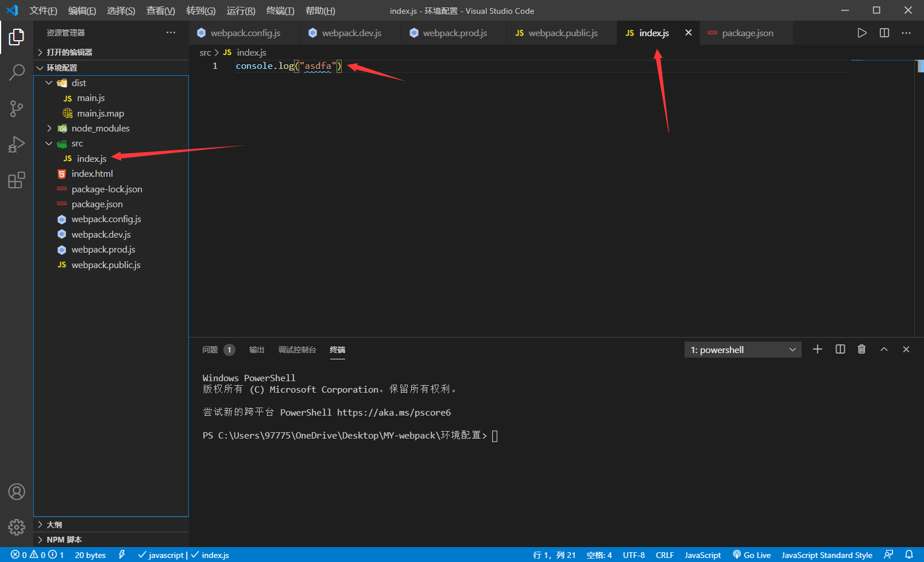
Task: Open the 转到(G) menu
Action: [x=201, y=11]
